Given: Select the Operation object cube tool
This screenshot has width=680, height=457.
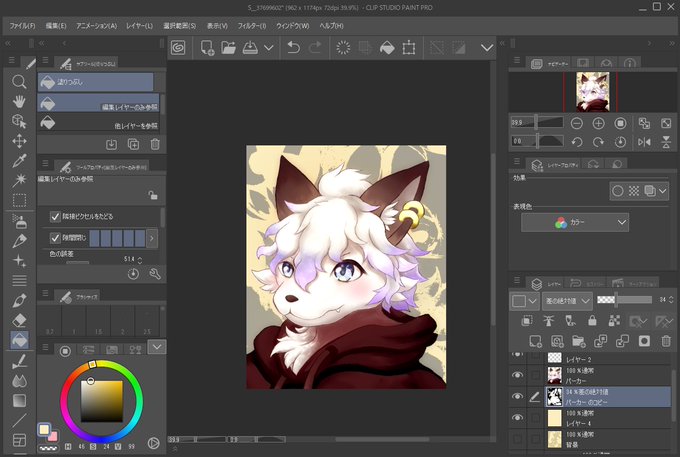Looking at the screenshot, I should tap(19, 121).
